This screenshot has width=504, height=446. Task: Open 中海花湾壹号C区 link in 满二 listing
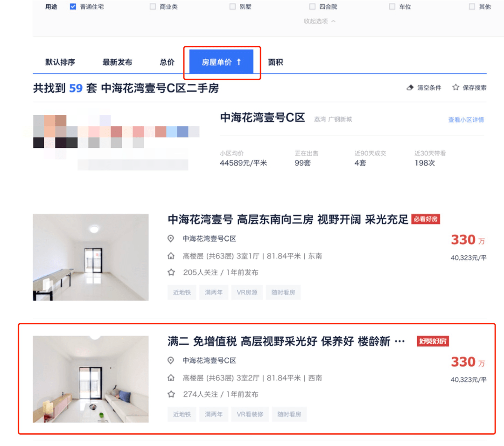pyautogui.click(x=209, y=361)
